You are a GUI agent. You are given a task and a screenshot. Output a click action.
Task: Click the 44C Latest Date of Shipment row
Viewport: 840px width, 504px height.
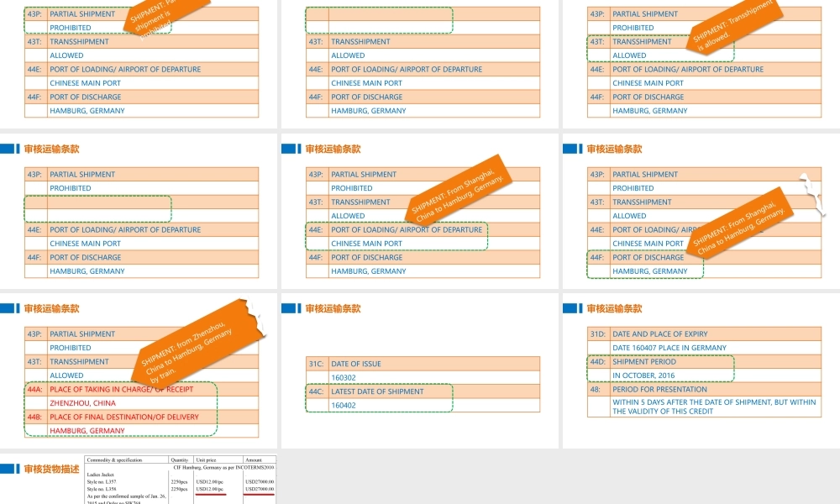pos(376,391)
